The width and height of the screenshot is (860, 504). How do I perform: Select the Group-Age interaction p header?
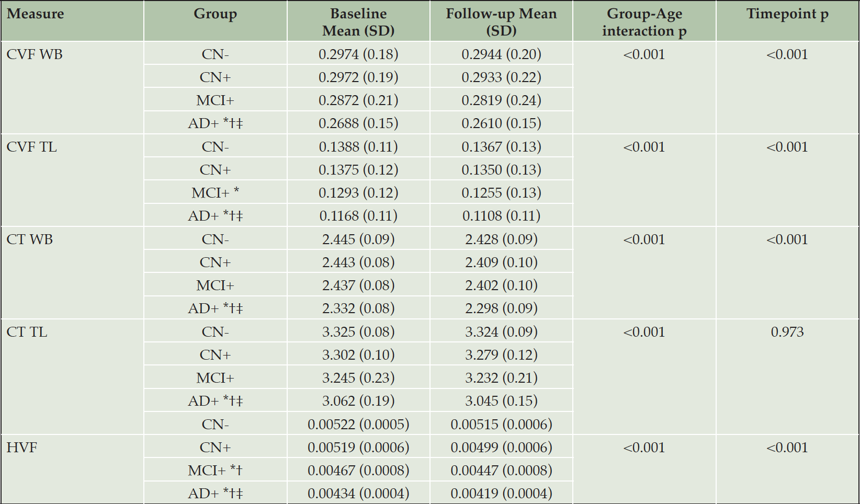pos(644,22)
